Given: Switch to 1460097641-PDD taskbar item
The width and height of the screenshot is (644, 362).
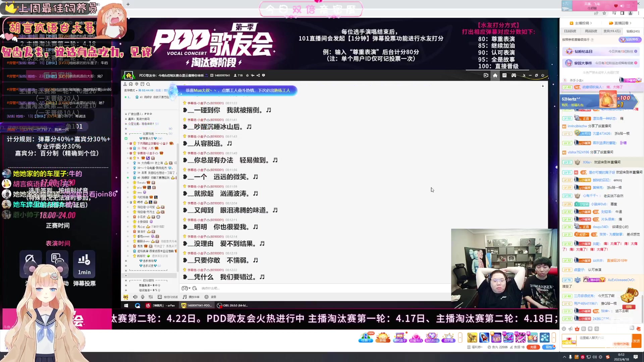Looking at the screenshot, I should [x=197, y=305].
